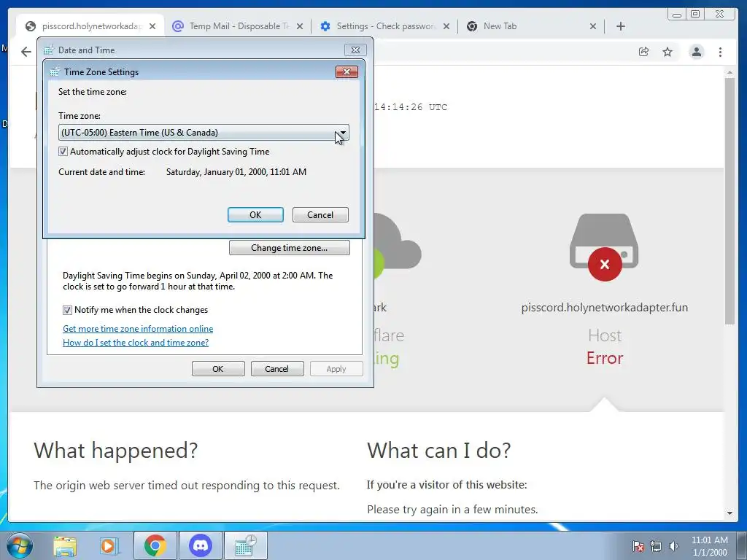747x560 pixels.
Task: Click the What happened? heading
Action: [x=115, y=451]
